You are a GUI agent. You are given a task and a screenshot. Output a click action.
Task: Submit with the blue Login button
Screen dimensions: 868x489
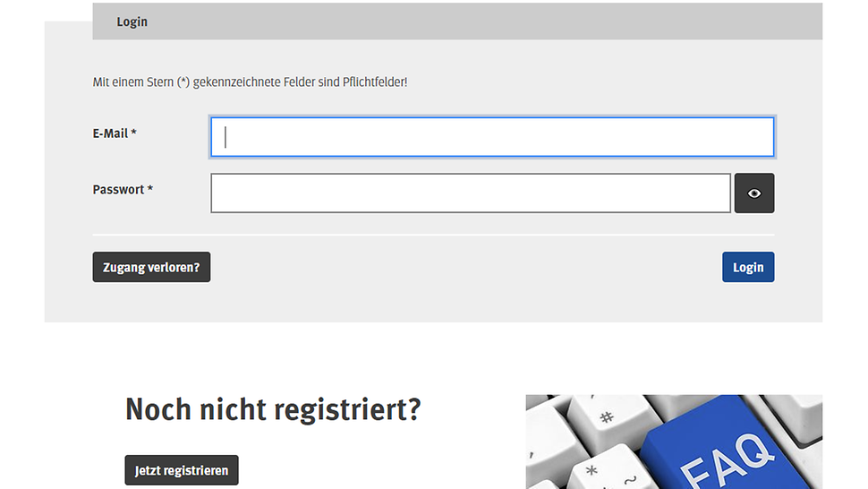(x=748, y=267)
